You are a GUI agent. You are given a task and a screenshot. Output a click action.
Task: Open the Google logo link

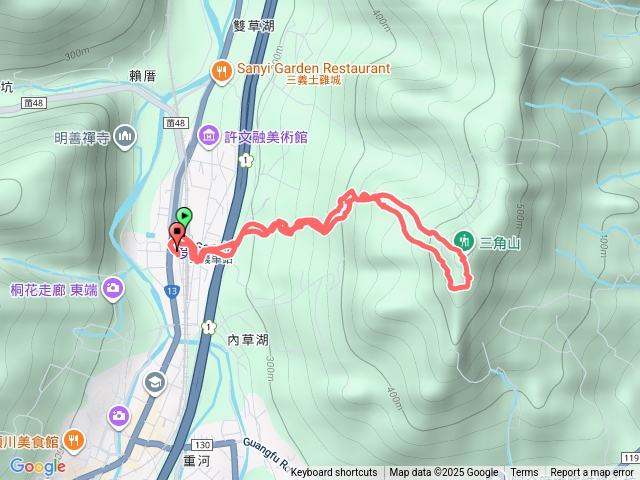coord(38,467)
